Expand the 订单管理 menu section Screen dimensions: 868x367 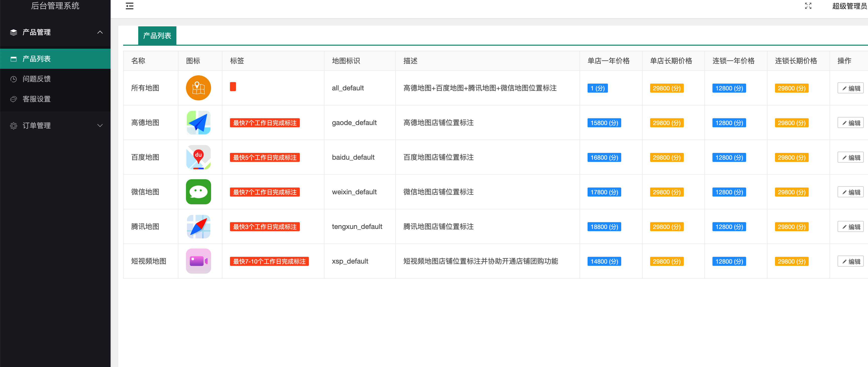pos(100,126)
